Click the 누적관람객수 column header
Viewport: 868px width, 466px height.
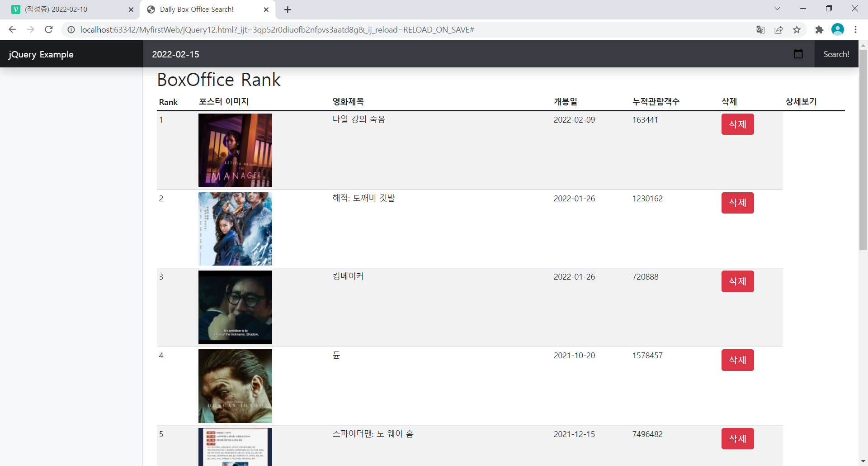[x=656, y=102]
